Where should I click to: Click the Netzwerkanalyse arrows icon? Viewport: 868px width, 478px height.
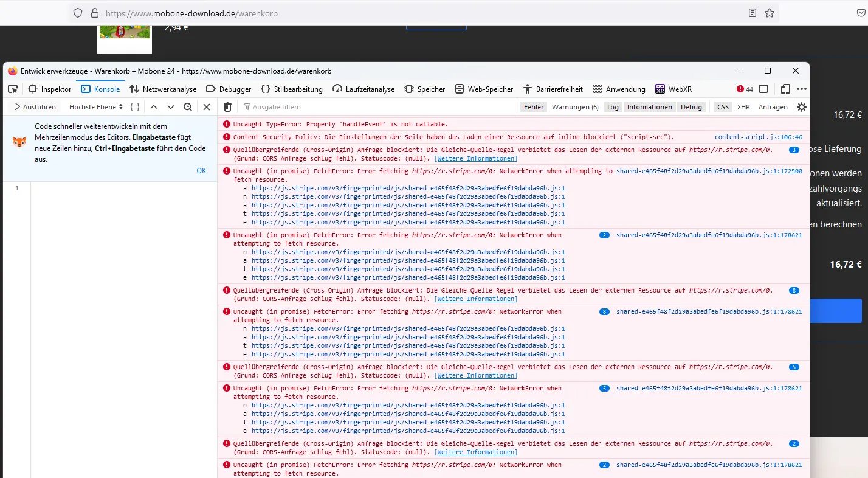click(134, 89)
